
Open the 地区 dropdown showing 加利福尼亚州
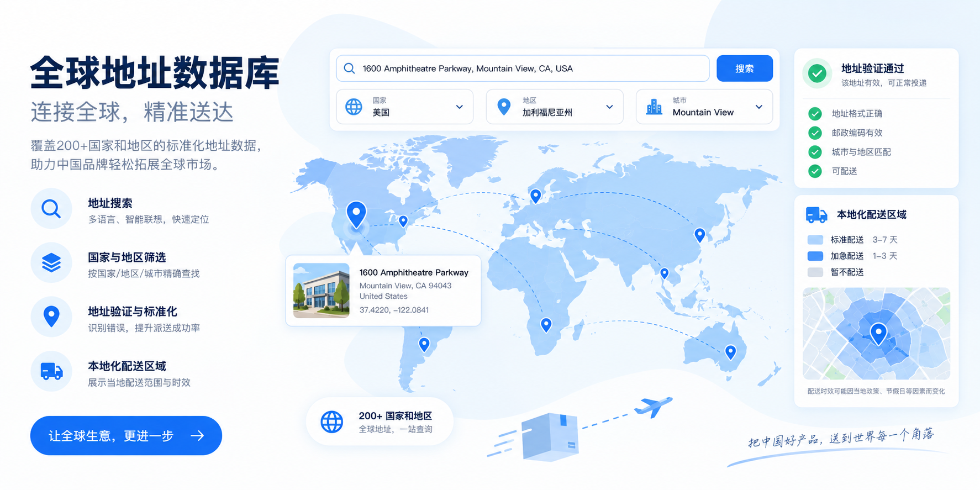(555, 107)
